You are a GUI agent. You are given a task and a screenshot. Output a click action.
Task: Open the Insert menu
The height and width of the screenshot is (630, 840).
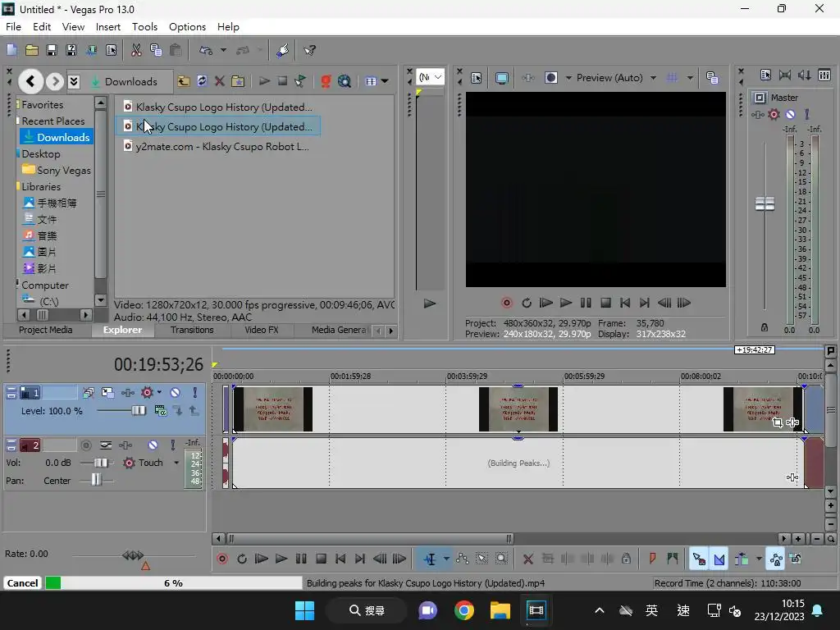(108, 27)
